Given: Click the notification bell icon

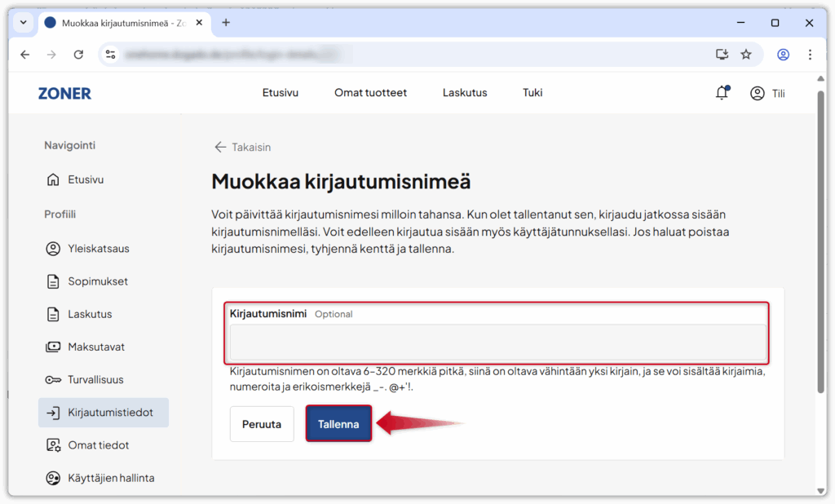Looking at the screenshot, I should pyautogui.click(x=721, y=93).
